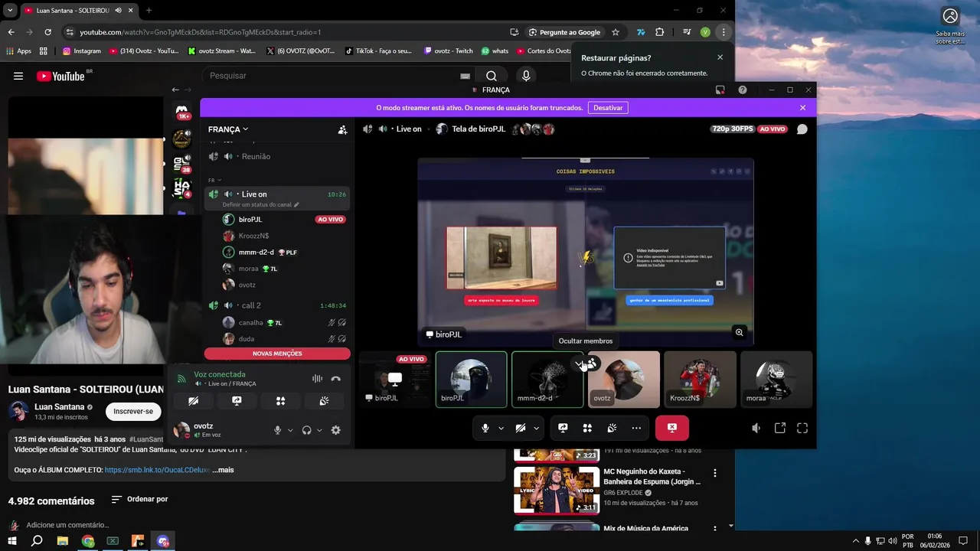The height and width of the screenshot is (551, 980).
Task: Pop out the stream into a separate window
Action: (x=779, y=429)
